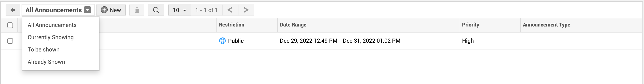The image size is (644, 84).
Task: Sort by Restriction column header
Action: coord(232,25)
